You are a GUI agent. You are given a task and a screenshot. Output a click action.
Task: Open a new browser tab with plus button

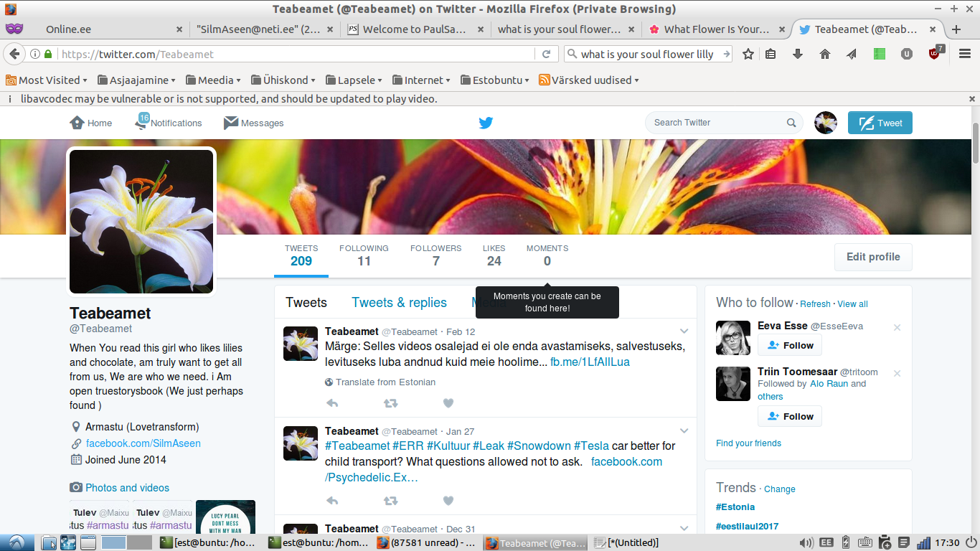(956, 29)
